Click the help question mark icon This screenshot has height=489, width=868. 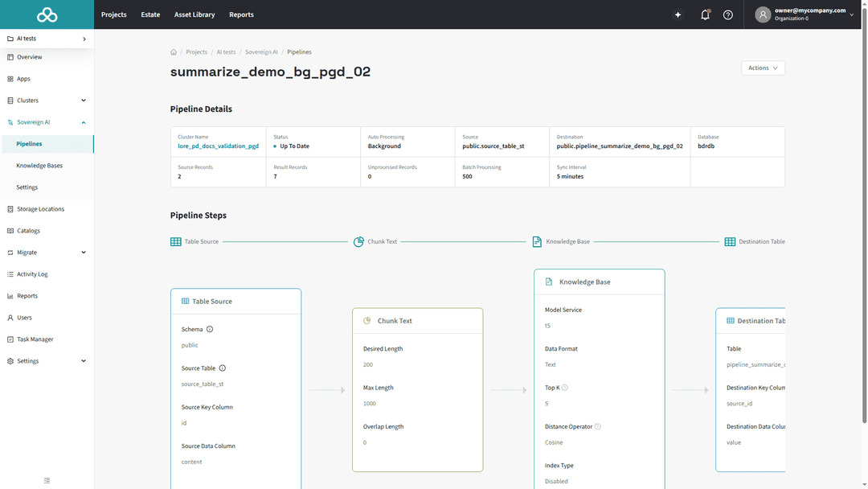coord(727,14)
